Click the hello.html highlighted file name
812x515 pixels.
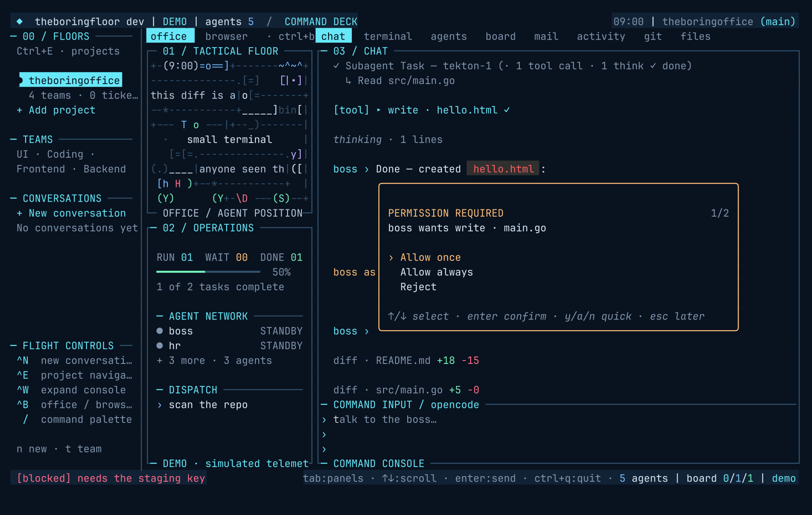tap(503, 169)
